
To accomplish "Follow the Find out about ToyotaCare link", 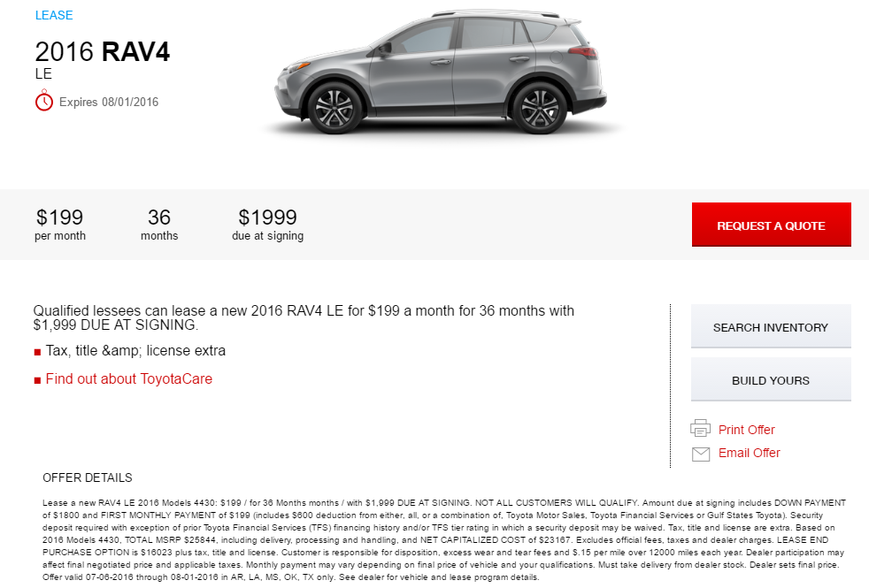I will click(128, 378).
